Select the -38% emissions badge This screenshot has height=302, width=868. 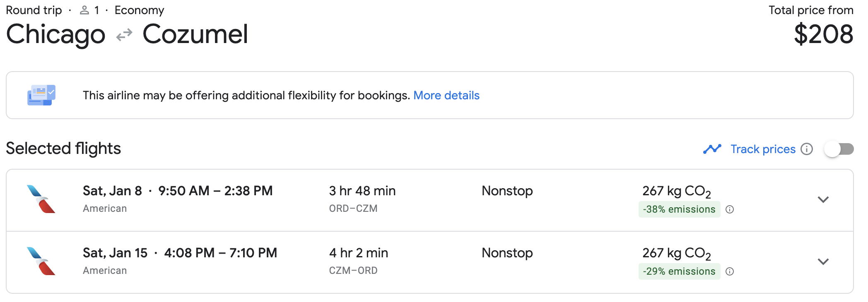tap(679, 209)
